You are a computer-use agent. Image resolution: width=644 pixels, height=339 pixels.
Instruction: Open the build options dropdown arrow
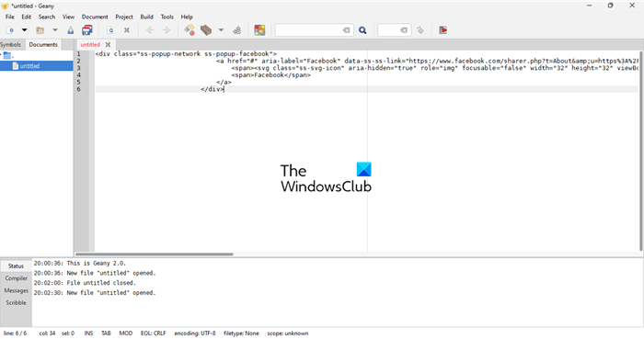click(221, 30)
